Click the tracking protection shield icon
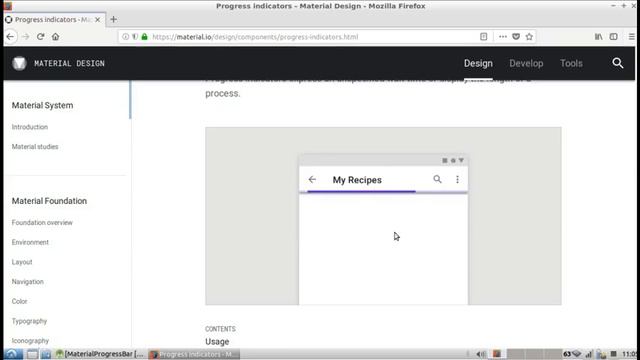The image size is (640, 360). tap(135, 37)
